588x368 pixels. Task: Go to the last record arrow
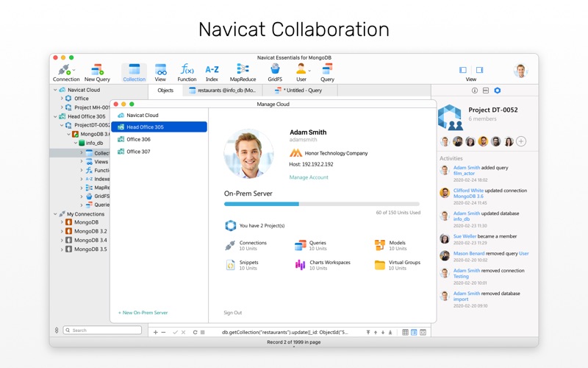point(390,333)
